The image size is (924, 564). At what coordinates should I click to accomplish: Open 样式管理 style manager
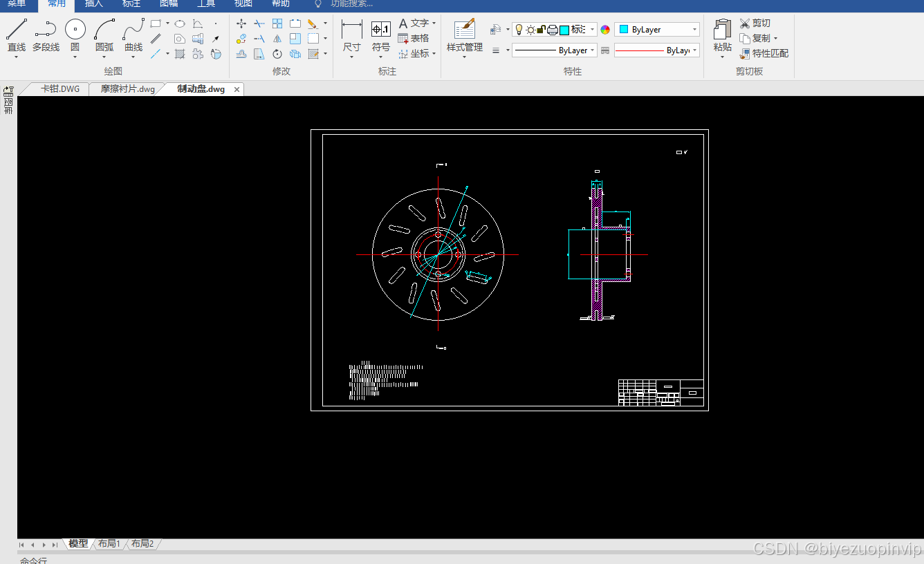coord(465,35)
